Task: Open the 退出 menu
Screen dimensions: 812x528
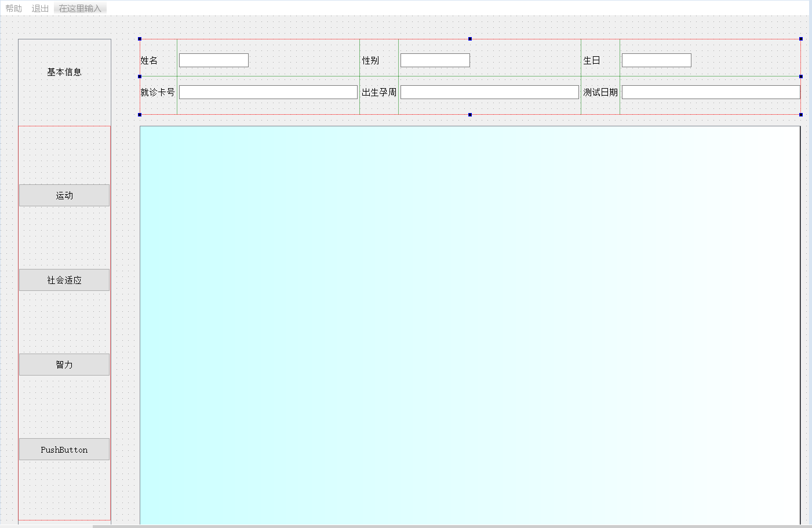Action: [40, 8]
